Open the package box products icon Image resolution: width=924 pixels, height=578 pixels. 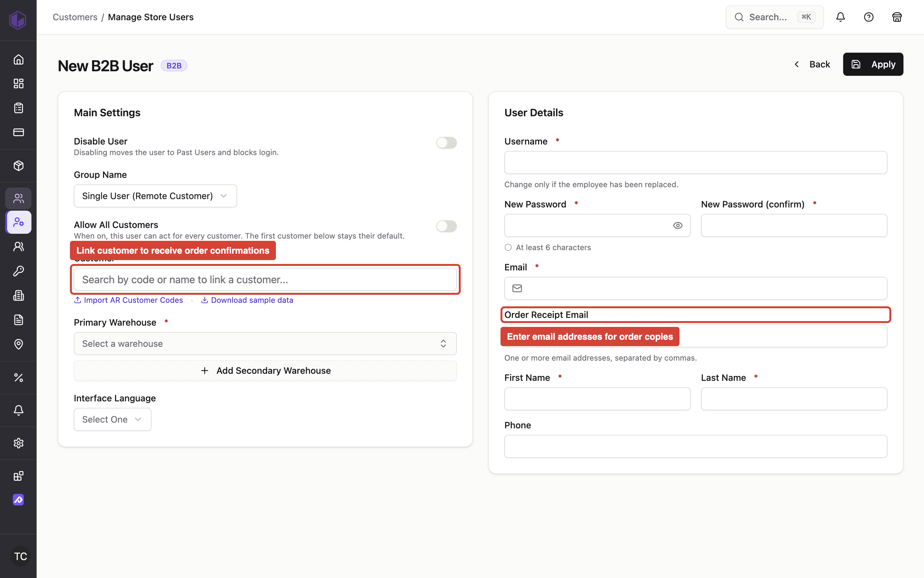click(18, 165)
